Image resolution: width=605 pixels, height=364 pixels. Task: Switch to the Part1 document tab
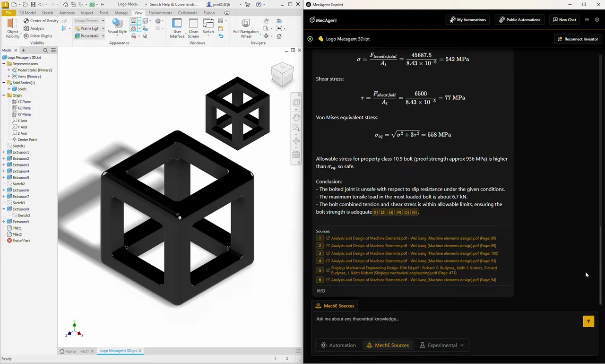click(85, 351)
